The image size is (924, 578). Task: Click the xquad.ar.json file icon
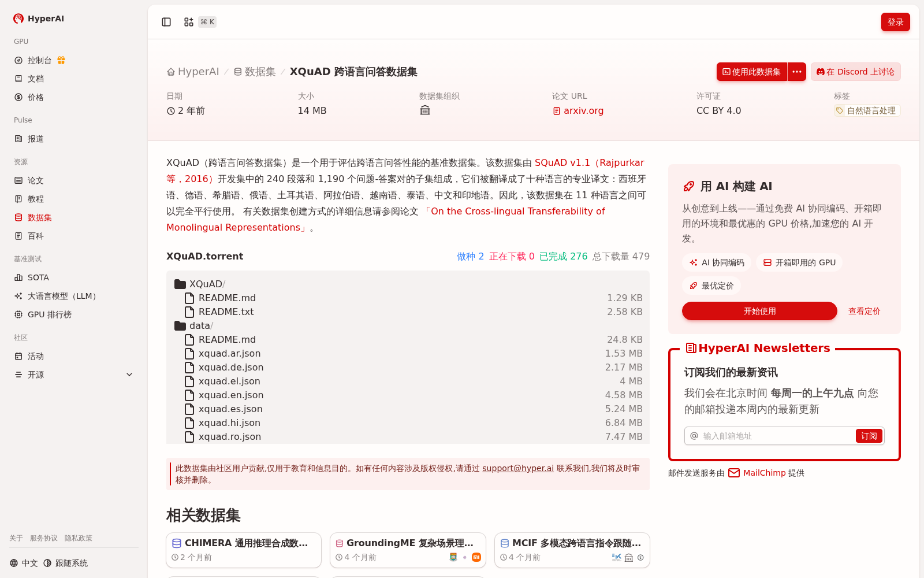coord(189,353)
